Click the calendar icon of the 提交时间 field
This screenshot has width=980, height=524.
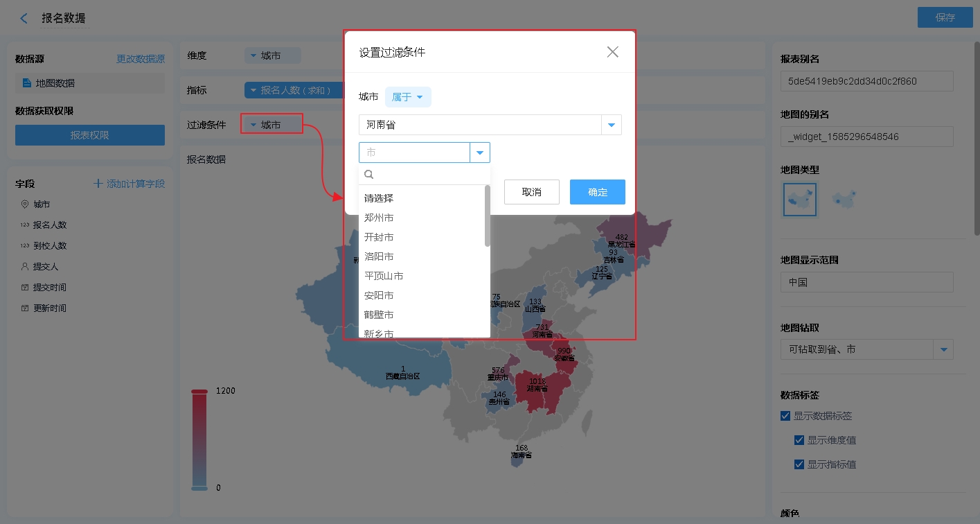pos(25,287)
